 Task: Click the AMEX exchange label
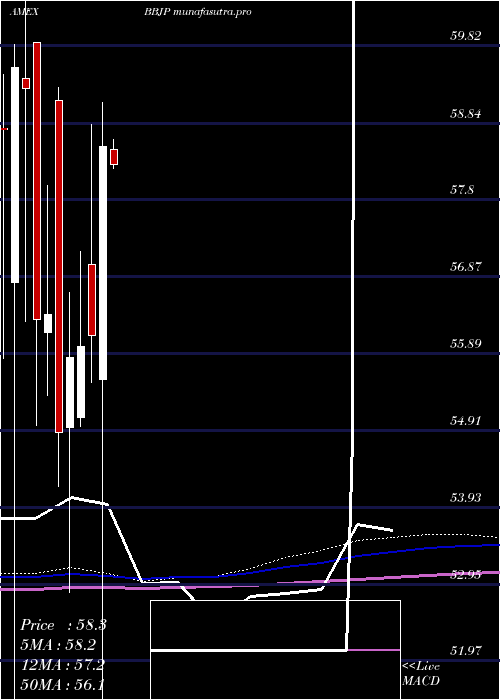coord(23,12)
